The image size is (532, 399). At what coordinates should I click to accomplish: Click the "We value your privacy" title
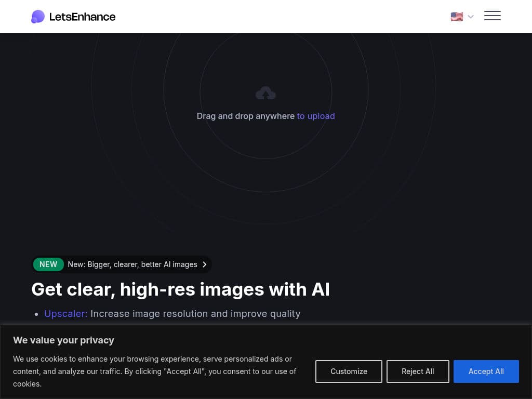coord(63,340)
